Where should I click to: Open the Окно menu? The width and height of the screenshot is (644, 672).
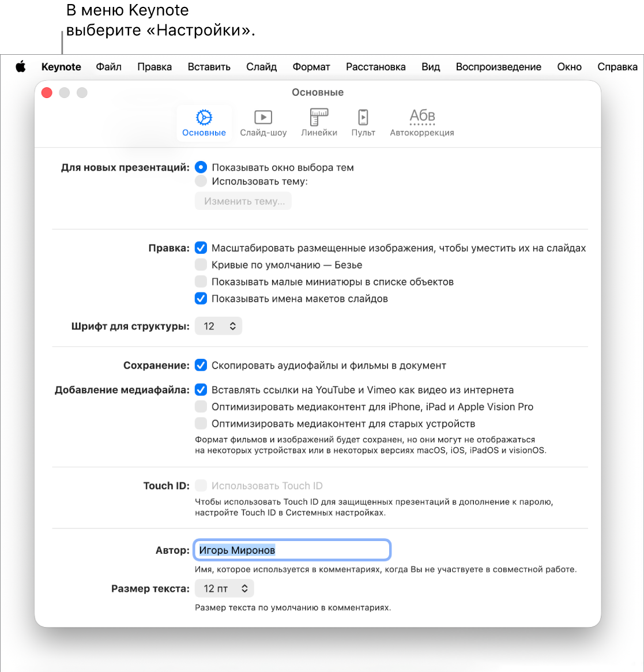tap(569, 67)
